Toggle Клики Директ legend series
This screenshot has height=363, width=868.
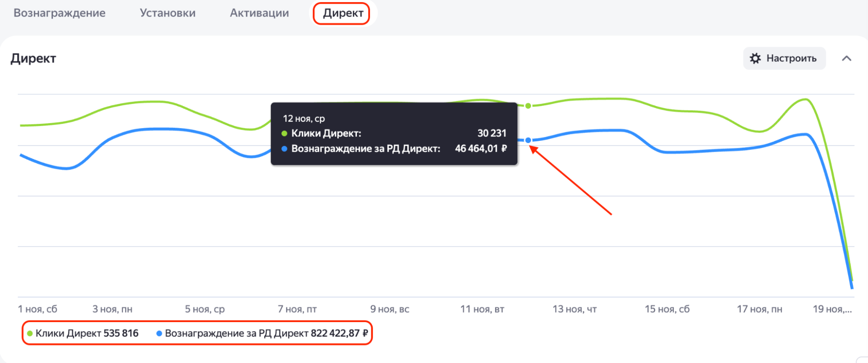83,333
